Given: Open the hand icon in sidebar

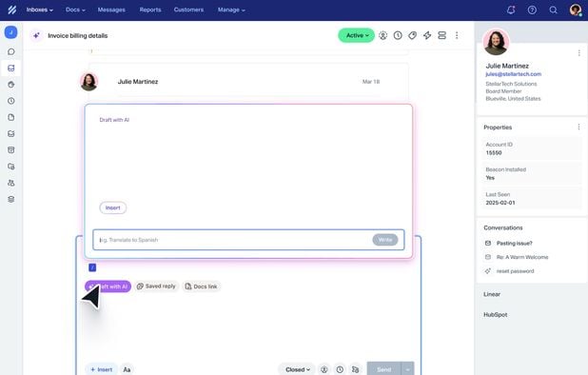Looking at the screenshot, I should 11,85.
